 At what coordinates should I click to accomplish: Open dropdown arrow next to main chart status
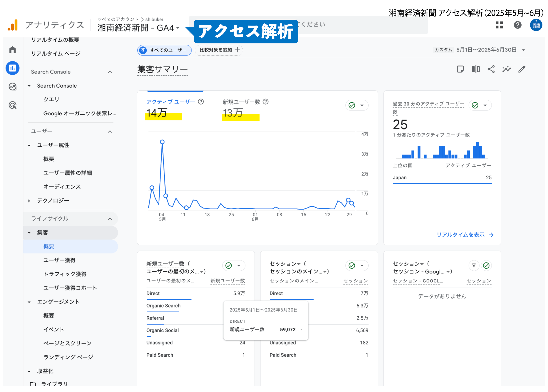(x=362, y=105)
